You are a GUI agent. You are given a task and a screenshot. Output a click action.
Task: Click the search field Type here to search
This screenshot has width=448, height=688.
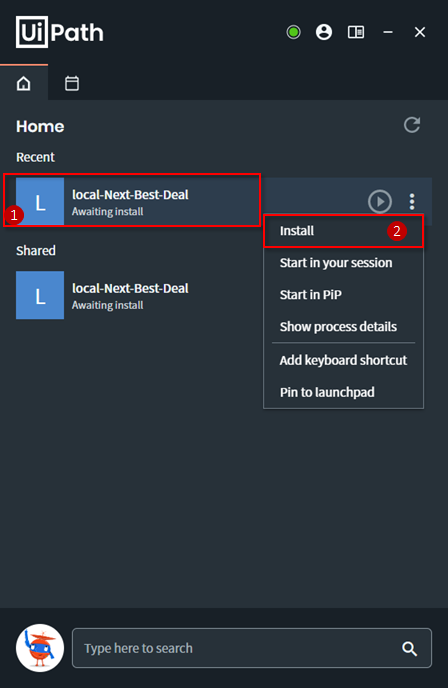(x=252, y=648)
